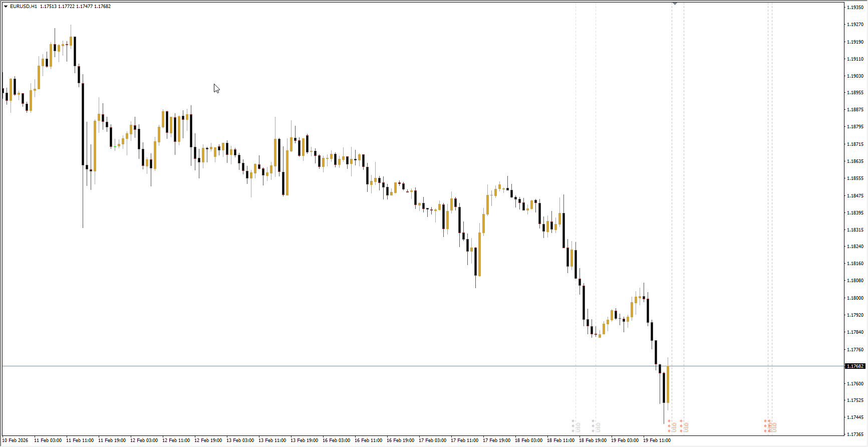Click the 19 Feb 11:00 time label
Viewport: 868px width, 447px height.
pos(657,440)
